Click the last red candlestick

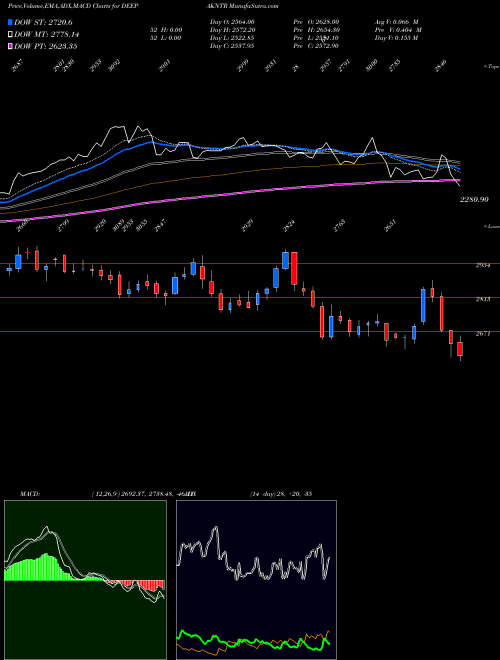pyautogui.click(x=460, y=349)
